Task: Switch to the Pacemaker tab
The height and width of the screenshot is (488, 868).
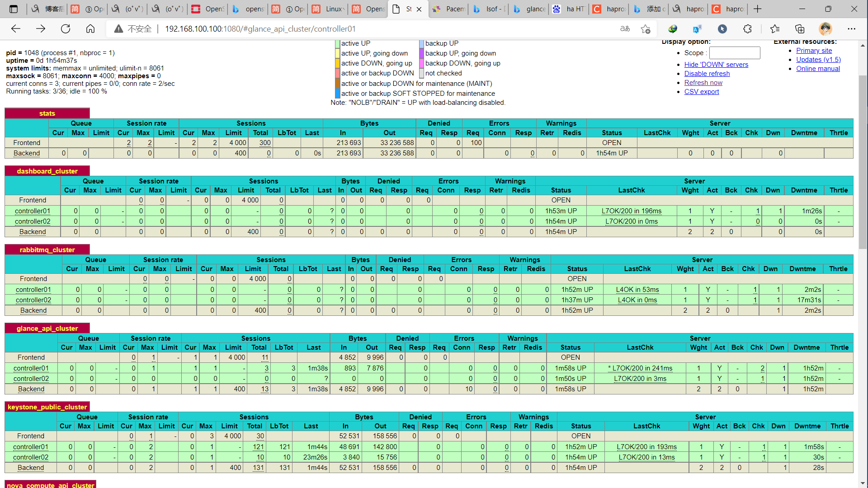Action: [448, 9]
